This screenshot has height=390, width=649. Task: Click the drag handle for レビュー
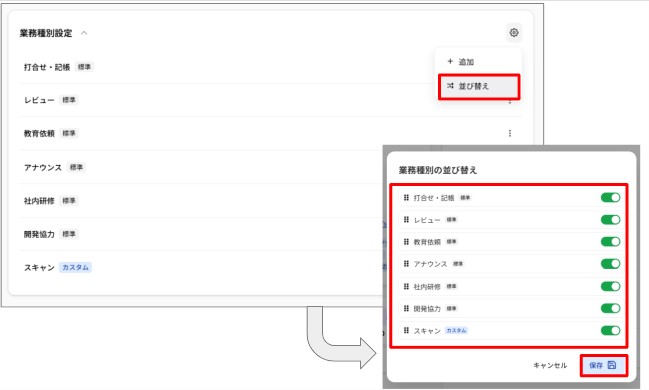click(406, 219)
